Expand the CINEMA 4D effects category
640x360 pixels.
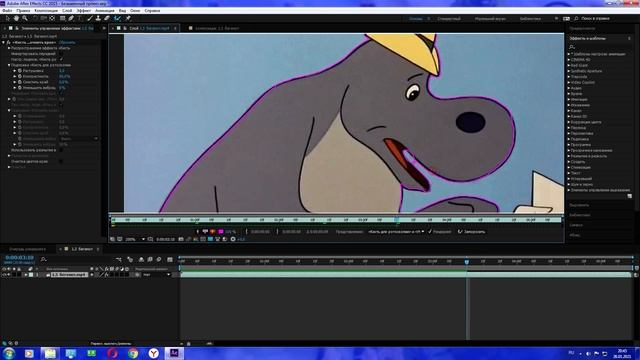569,60
